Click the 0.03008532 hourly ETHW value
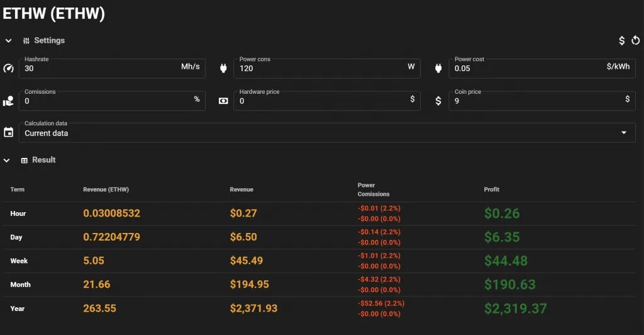Viewport: 644px width, 335px height. click(x=112, y=213)
